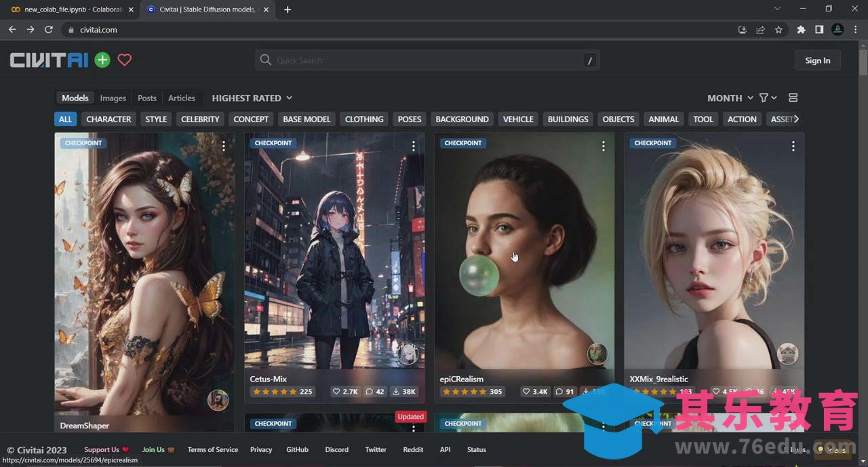Switch to the Articles tab

click(x=181, y=98)
